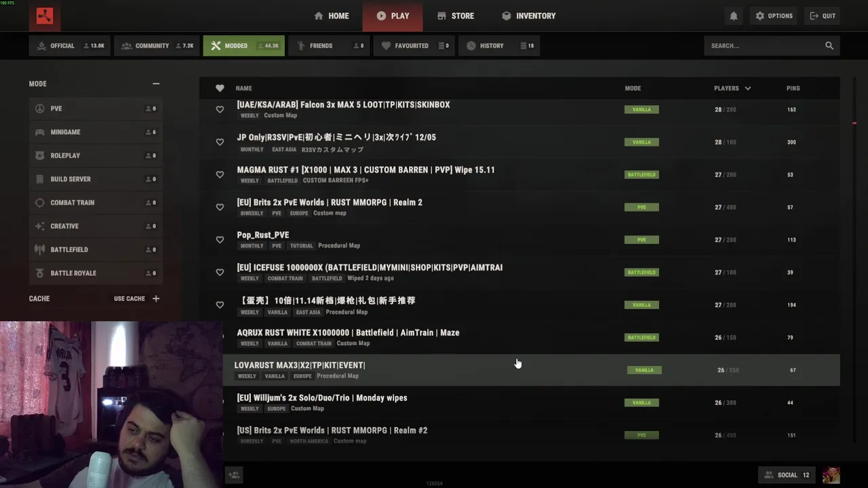
Task: Filter by PVE mode
Action: pyautogui.click(x=96, y=108)
